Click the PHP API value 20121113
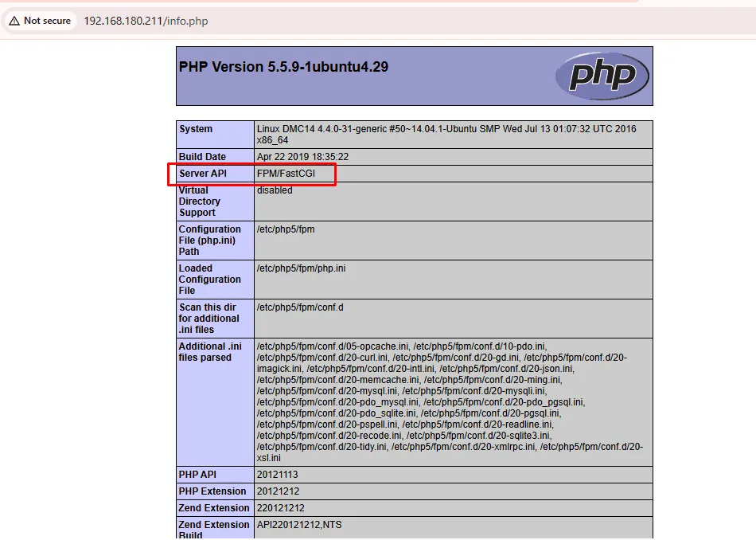 [278, 475]
